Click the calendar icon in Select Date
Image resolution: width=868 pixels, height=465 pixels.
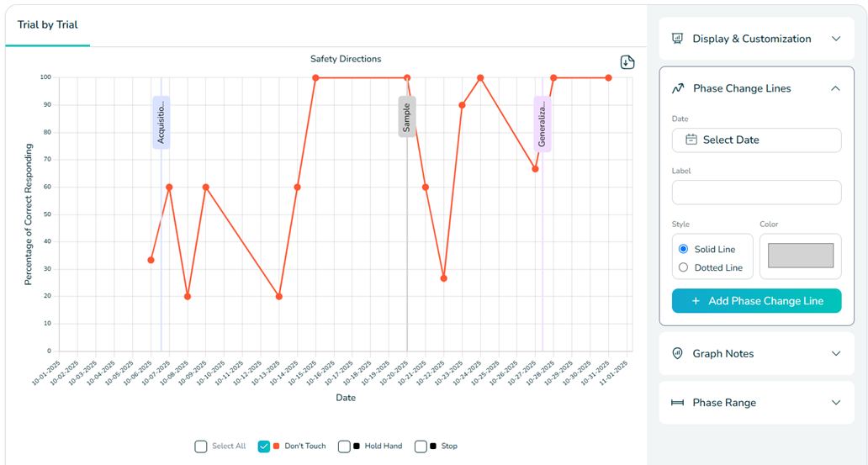pyautogui.click(x=691, y=140)
